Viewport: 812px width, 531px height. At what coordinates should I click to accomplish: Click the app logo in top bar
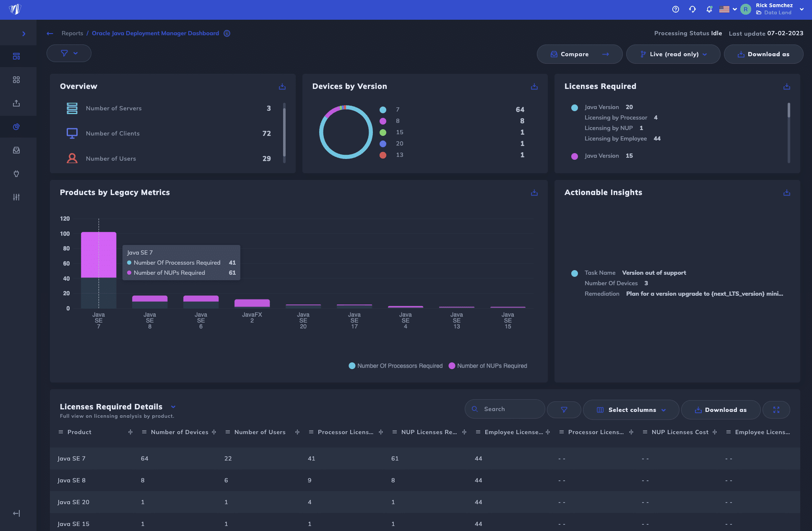[15, 9]
